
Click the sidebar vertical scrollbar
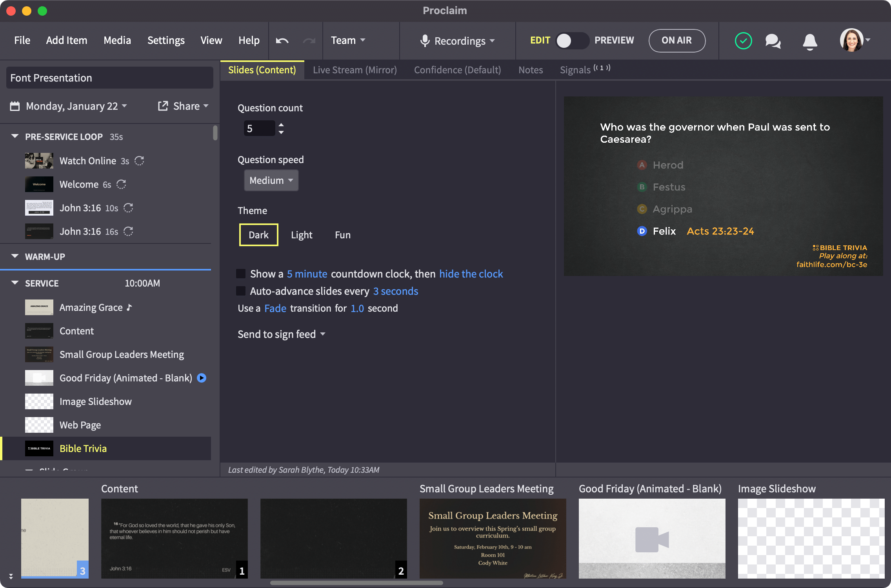215,132
